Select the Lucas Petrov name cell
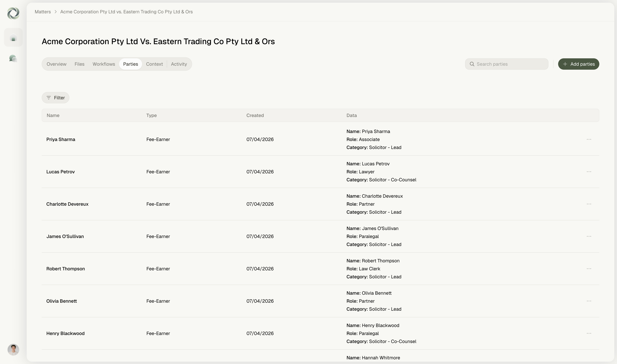The image size is (617, 364). pyautogui.click(x=60, y=172)
